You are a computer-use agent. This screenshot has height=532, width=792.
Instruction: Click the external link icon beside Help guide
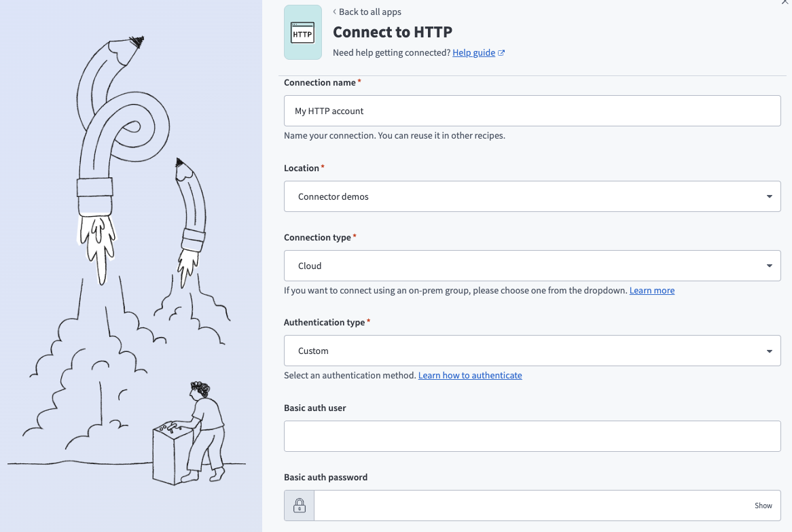click(x=501, y=53)
